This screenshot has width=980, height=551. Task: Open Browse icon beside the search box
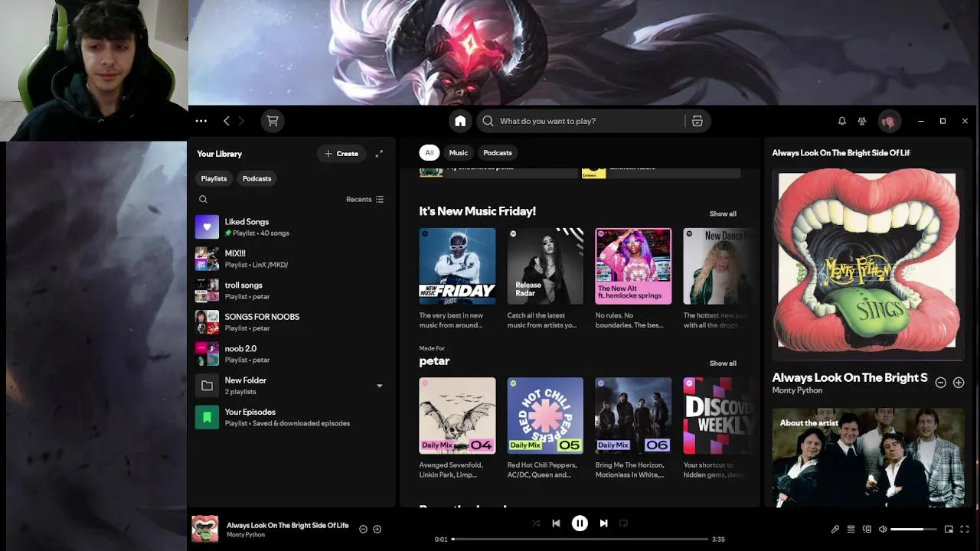697,121
